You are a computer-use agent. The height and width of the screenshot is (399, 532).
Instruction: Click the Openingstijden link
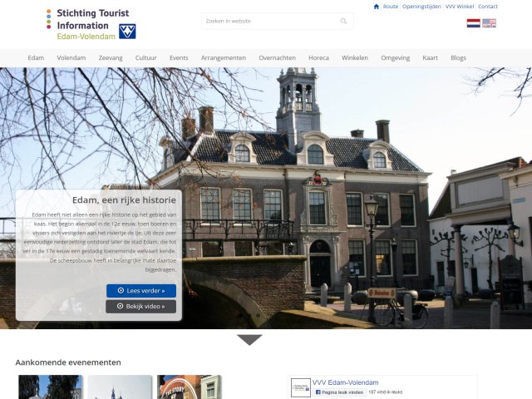421,7
